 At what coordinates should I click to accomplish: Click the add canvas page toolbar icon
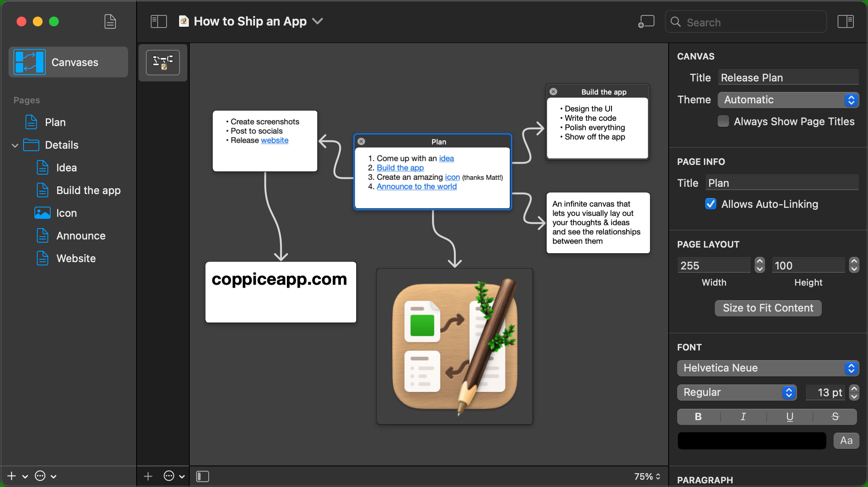coord(646,21)
